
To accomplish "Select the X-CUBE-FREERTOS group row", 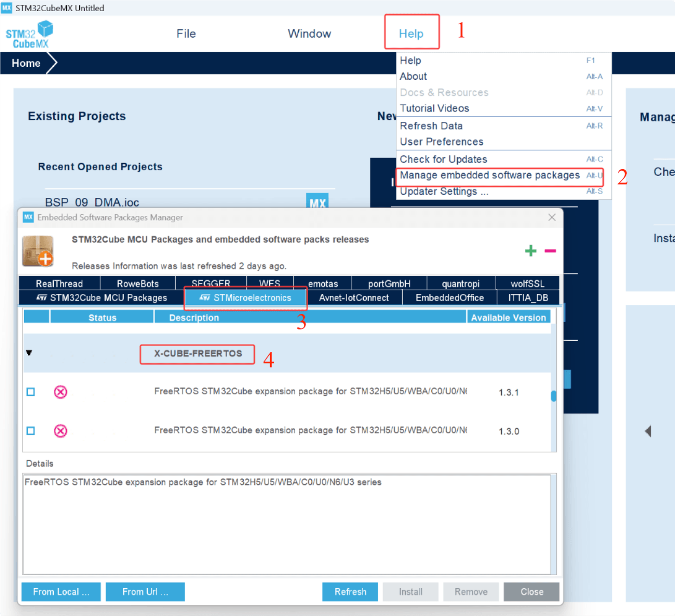I will 287,353.
